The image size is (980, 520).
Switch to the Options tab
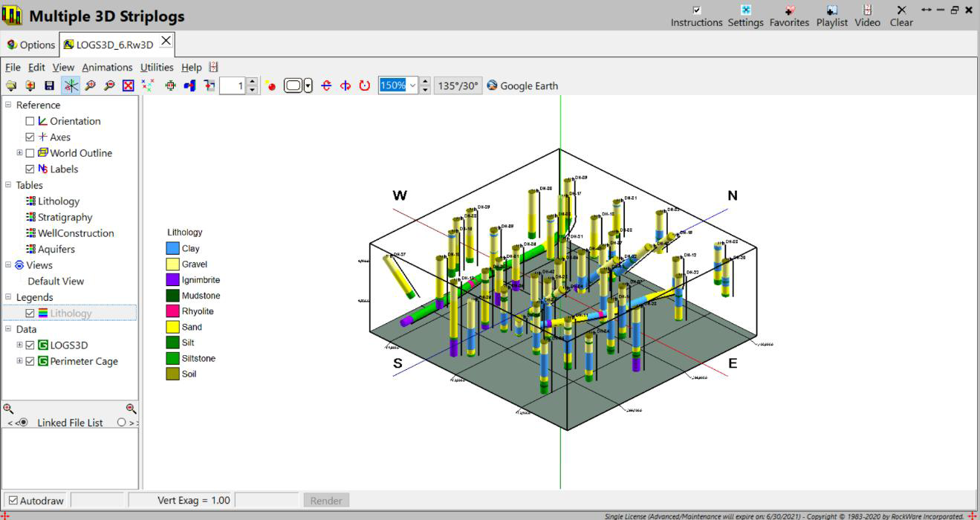pyautogui.click(x=31, y=45)
